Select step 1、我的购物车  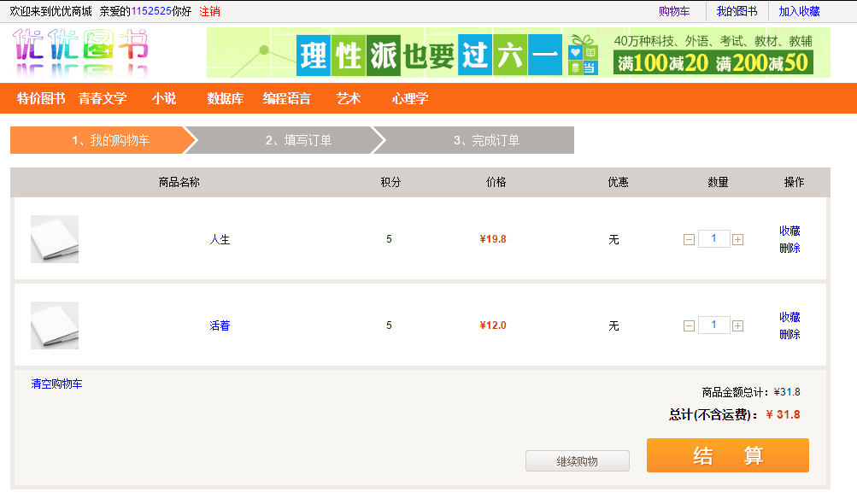[103, 140]
